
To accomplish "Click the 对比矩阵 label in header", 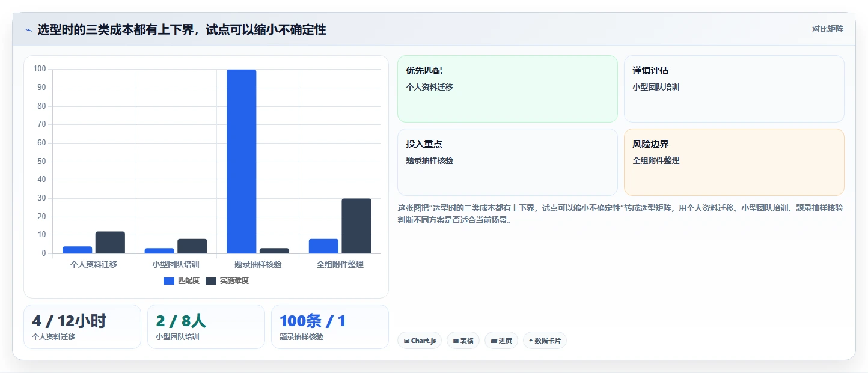I will tap(827, 29).
